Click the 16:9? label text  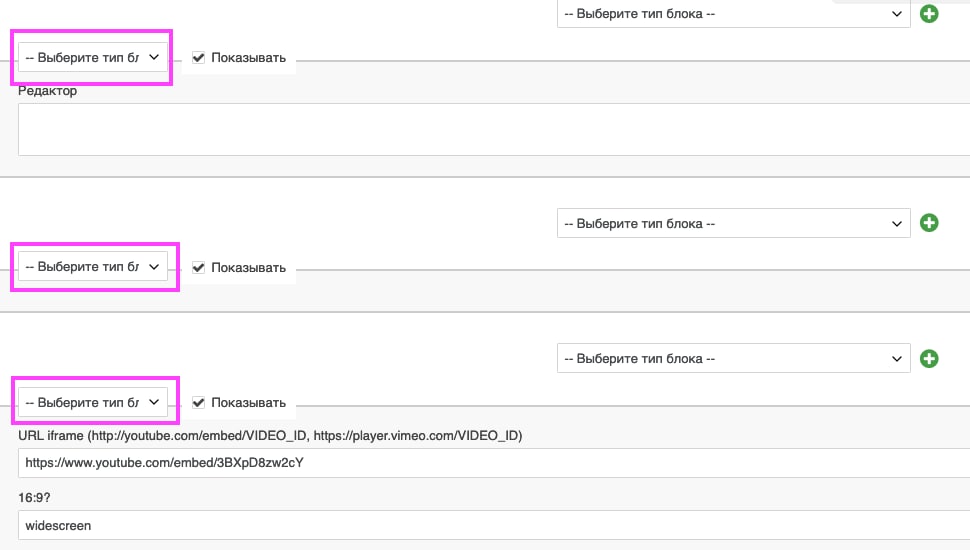click(x=34, y=497)
